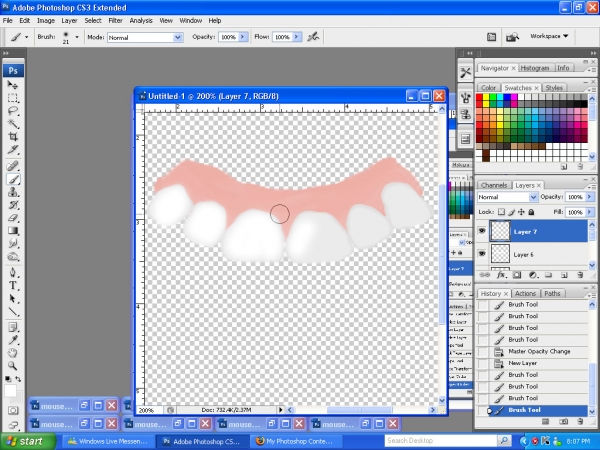Select the Zoom tool
600x450 pixels.
[13, 366]
